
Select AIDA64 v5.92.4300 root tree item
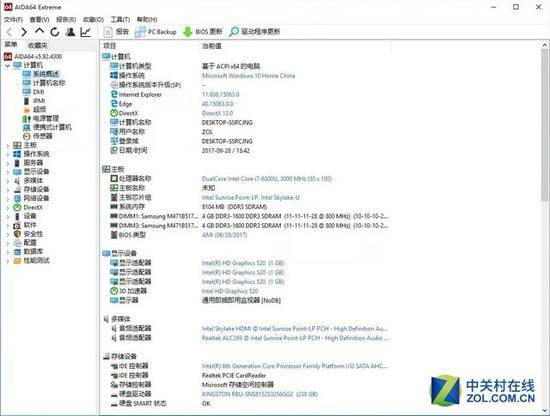coord(33,56)
